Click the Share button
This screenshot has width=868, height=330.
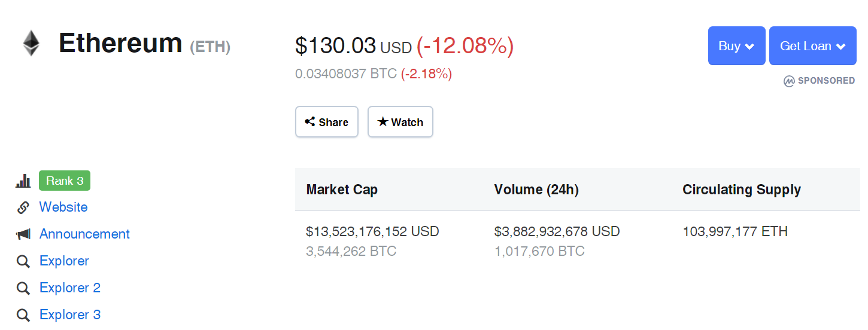(x=327, y=122)
